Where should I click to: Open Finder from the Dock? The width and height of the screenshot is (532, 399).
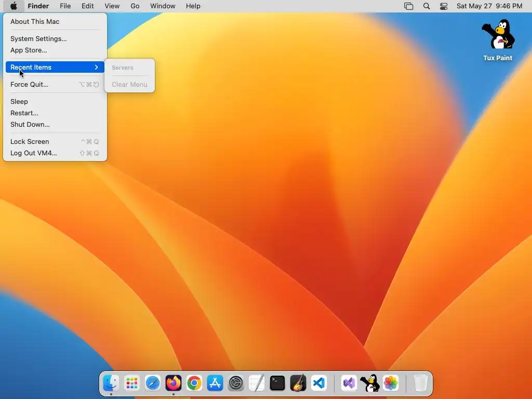tap(111, 383)
